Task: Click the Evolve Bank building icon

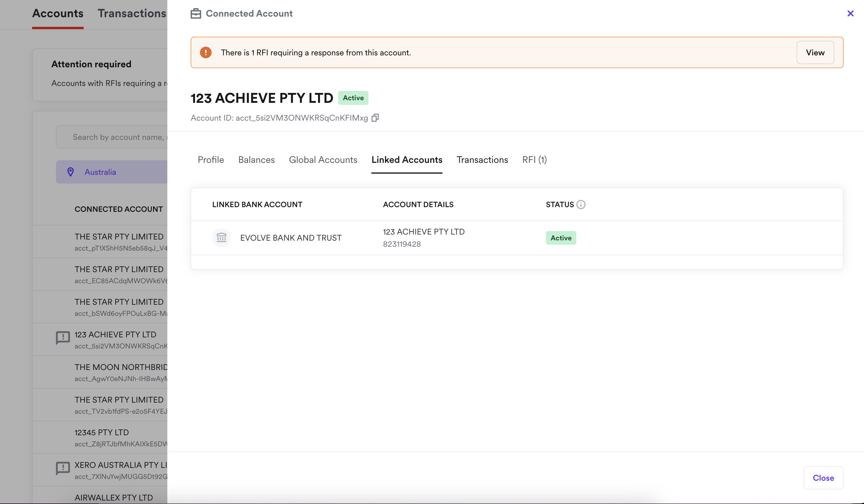Action: pyautogui.click(x=222, y=238)
